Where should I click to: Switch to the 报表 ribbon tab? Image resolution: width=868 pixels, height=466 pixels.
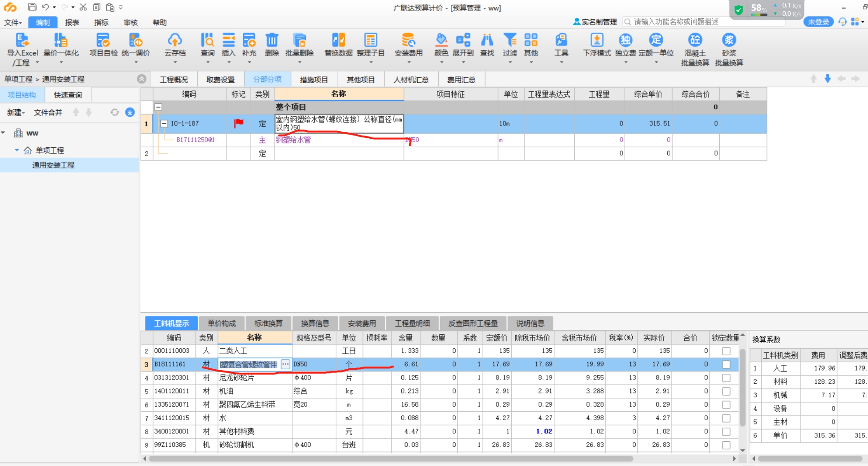click(72, 22)
